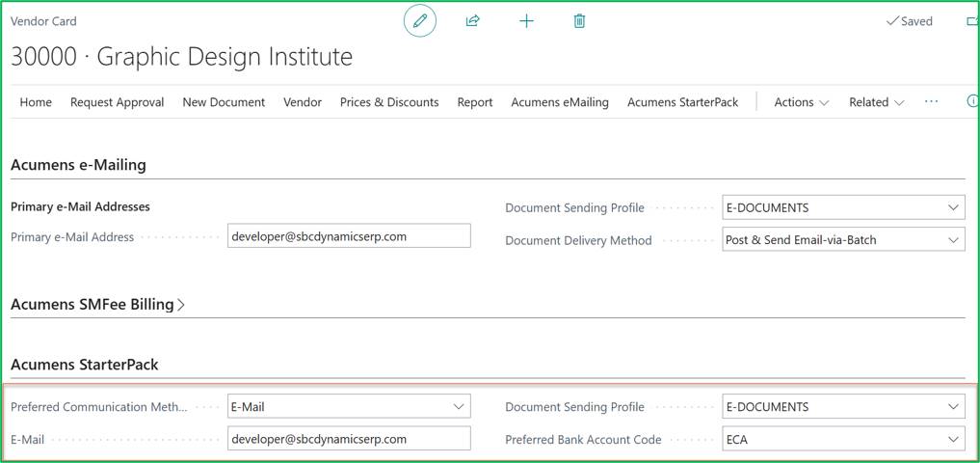Image resolution: width=980 pixels, height=463 pixels.
Task: Click Preferred Bank Account Code label
Action: (583, 440)
